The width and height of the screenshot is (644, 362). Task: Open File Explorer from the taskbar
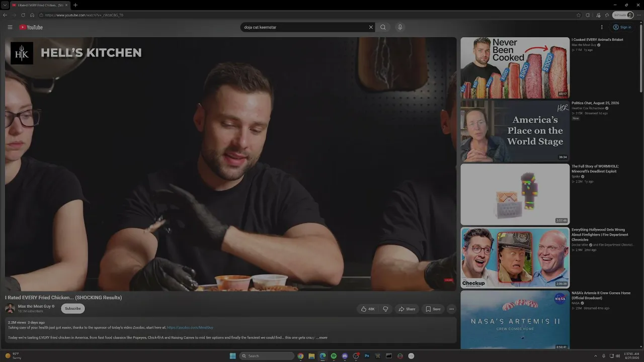tap(311, 356)
